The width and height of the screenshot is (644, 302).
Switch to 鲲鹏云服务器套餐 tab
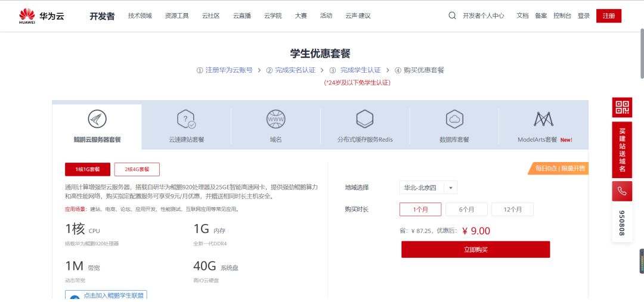pos(97,127)
